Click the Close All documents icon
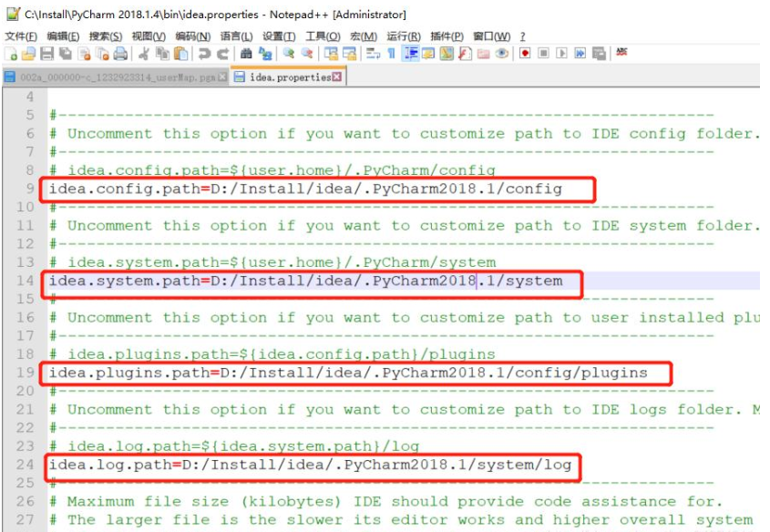This screenshot has height=532, width=770. 102,54
